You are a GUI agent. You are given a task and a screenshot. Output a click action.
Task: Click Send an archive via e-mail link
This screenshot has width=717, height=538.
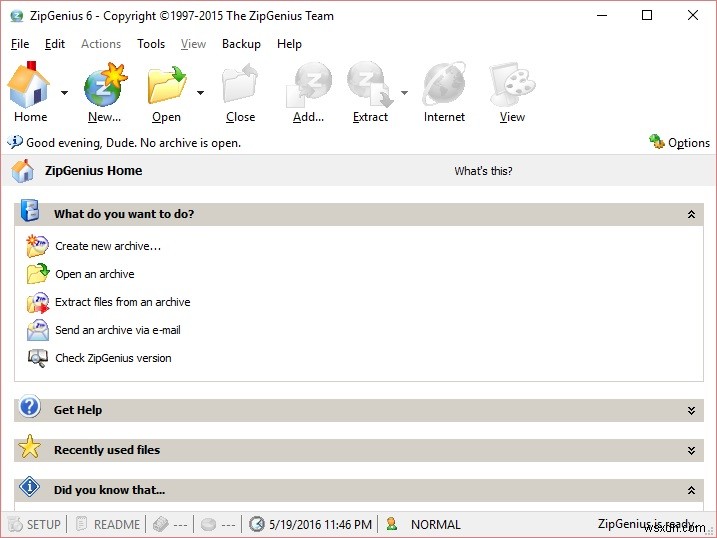coord(118,330)
